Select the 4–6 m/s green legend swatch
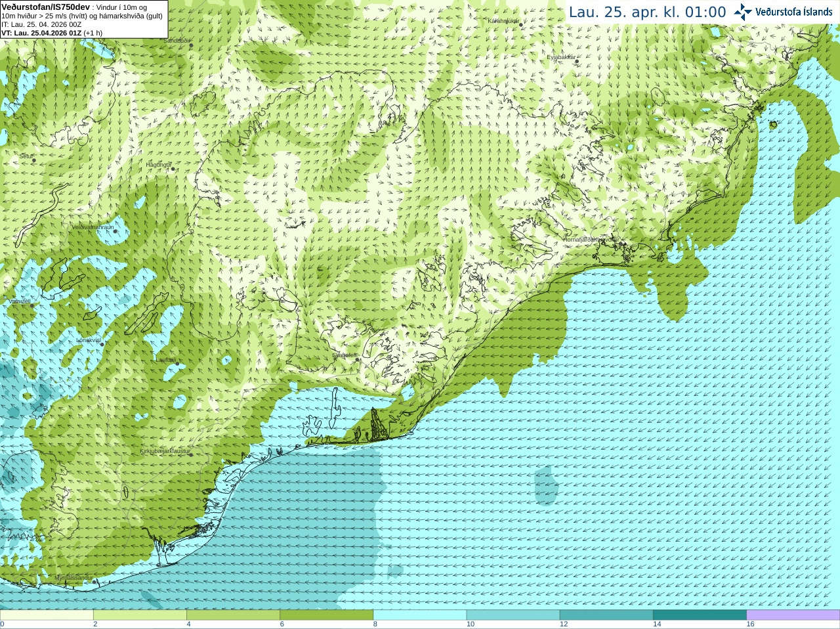This screenshot has height=629, width=840. coord(233,615)
